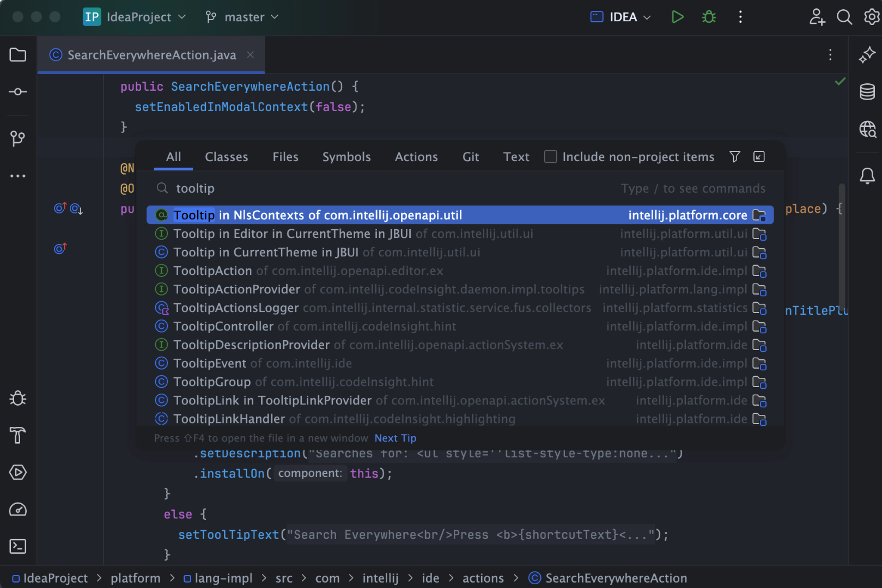The height and width of the screenshot is (588, 882).
Task: Close the SearchEverywhereAction.java tab
Action: [251, 55]
